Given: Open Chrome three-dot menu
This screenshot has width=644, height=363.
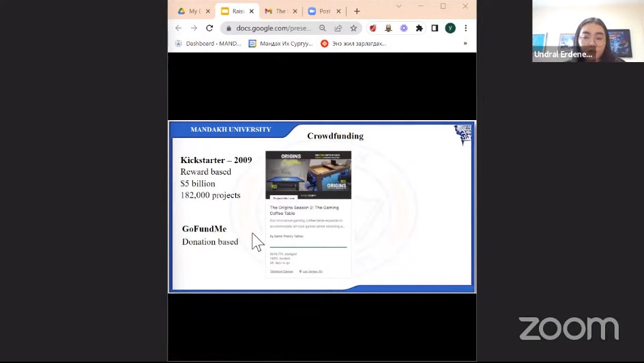Looking at the screenshot, I should (x=466, y=28).
